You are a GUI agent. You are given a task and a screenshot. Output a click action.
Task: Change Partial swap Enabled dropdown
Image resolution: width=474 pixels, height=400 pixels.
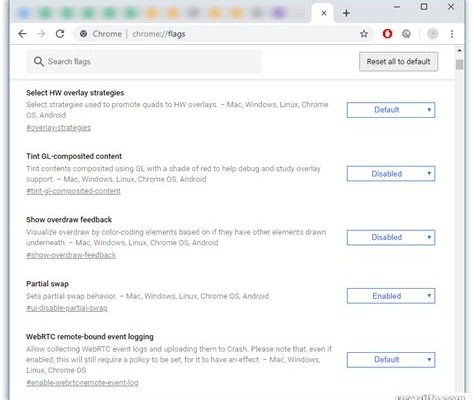click(391, 296)
